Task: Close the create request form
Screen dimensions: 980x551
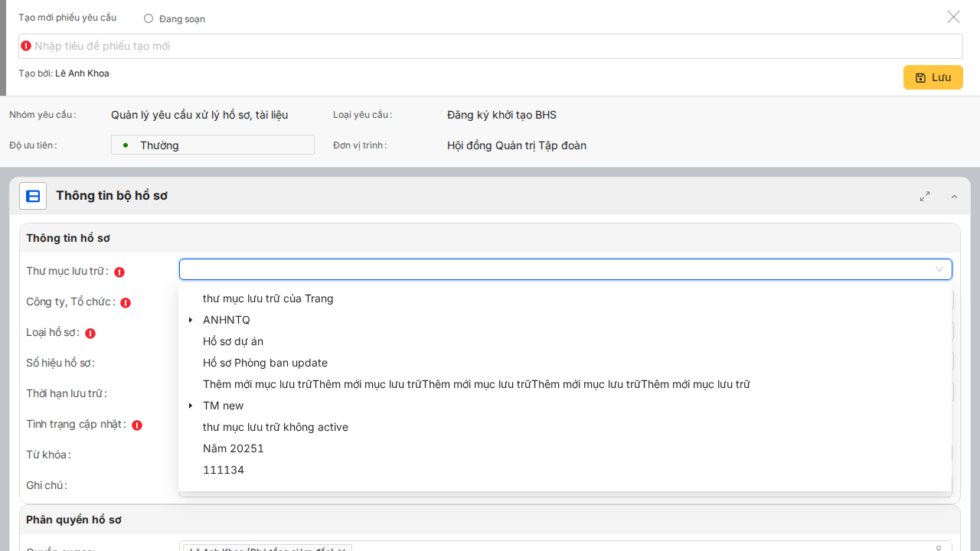Action: [953, 17]
